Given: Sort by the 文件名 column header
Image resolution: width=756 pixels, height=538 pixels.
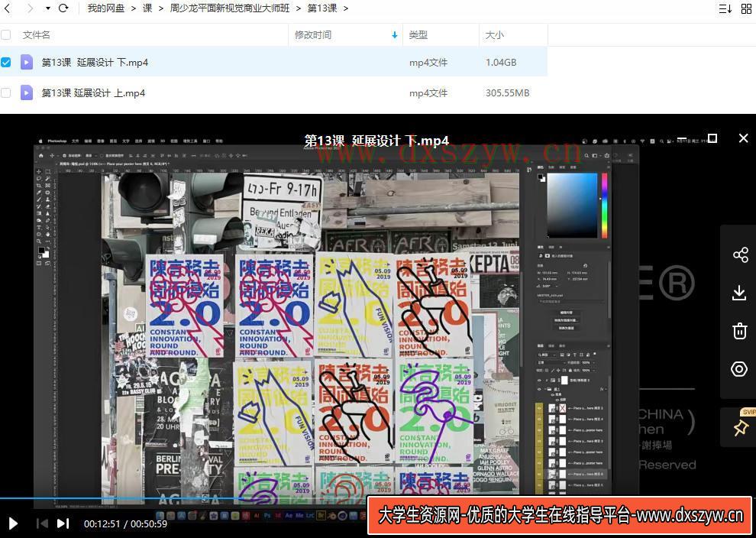Looking at the screenshot, I should 36,34.
